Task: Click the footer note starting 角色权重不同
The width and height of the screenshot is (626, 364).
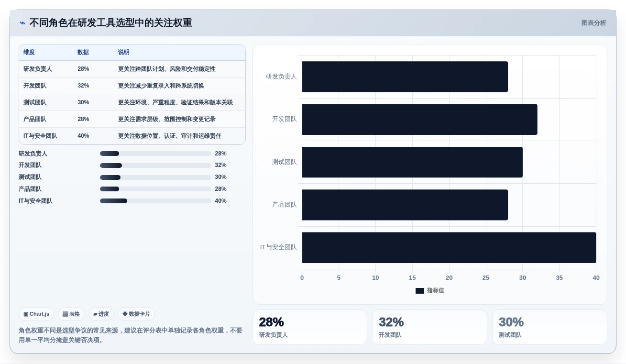Action: pos(131,335)
